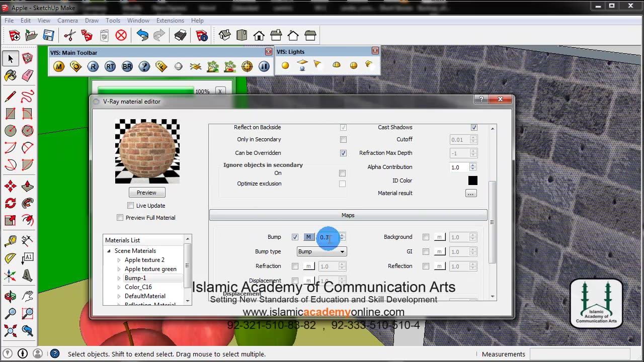Screen dimensions: 644x362
Task: Open Refraction map m button
Action: coord(308,266)
